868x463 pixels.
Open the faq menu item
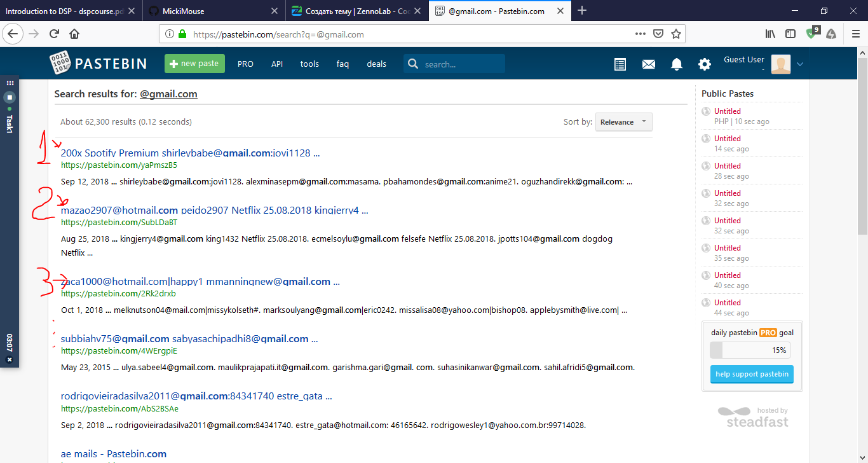pos(342,64)
